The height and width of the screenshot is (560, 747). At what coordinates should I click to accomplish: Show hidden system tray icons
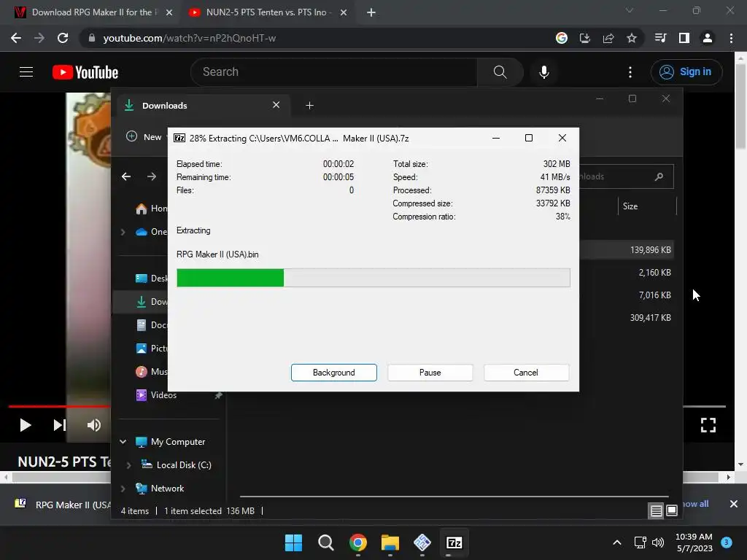pyautogui.click(x=617, y=542)
